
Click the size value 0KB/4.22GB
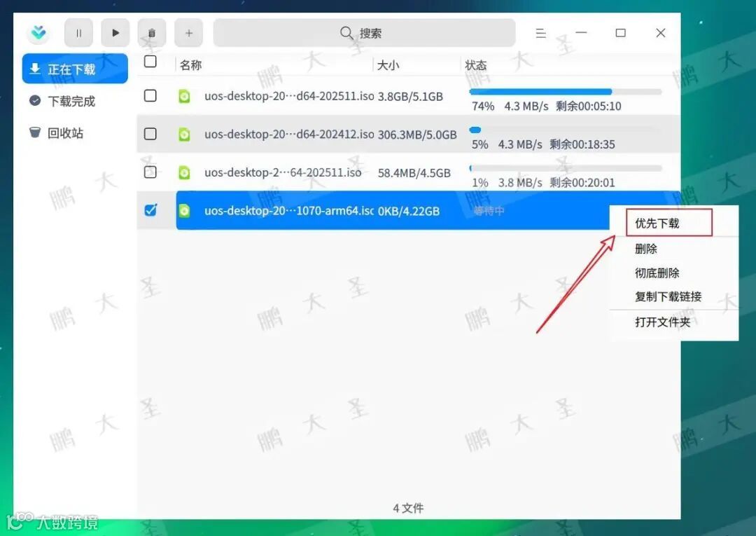click(x=409, y=212)
